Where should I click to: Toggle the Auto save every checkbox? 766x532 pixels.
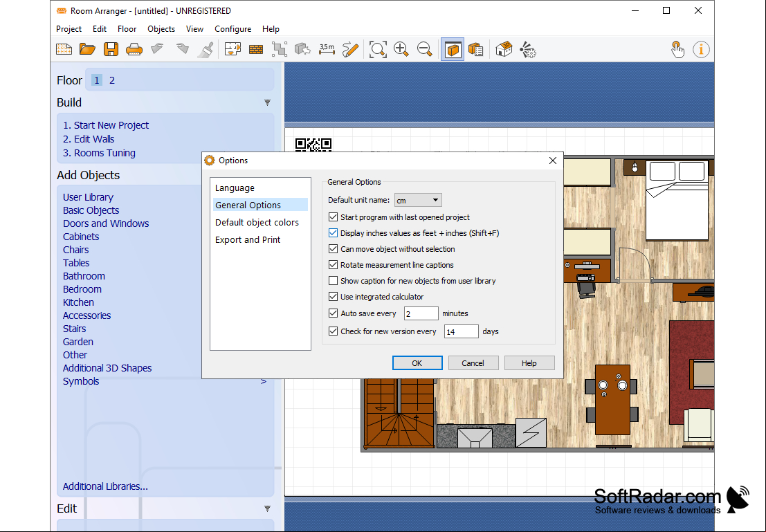pos(333,313)
